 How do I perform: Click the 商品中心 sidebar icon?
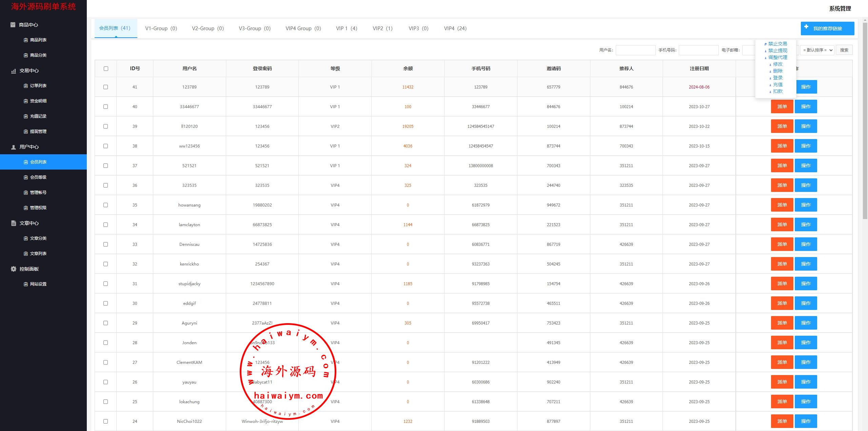(x=13, y=25)
